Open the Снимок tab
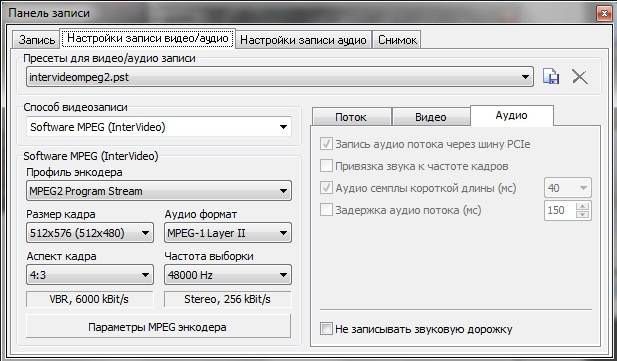The height and width of the screenshot is (361, 617). [x=397, y=40]
